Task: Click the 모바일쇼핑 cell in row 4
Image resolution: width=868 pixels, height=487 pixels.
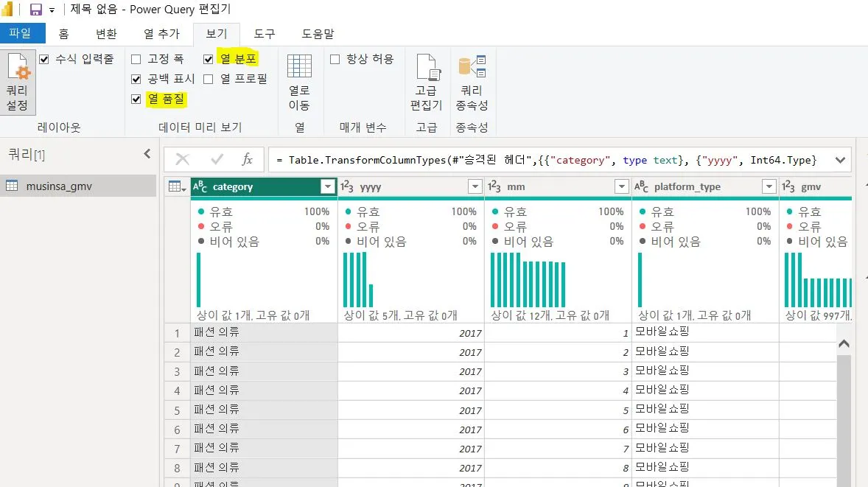Action: (x=705, y=390)
